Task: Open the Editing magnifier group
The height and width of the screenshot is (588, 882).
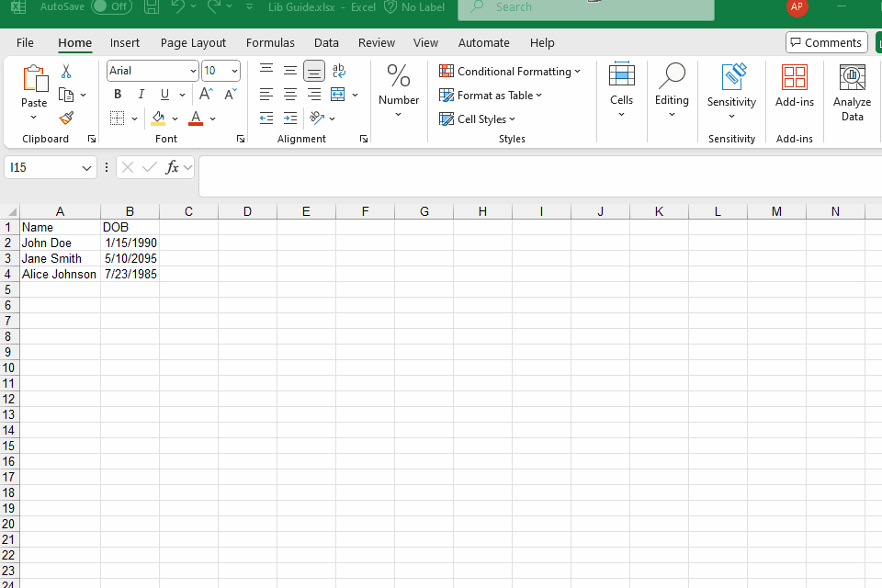Action: point(672,90)
